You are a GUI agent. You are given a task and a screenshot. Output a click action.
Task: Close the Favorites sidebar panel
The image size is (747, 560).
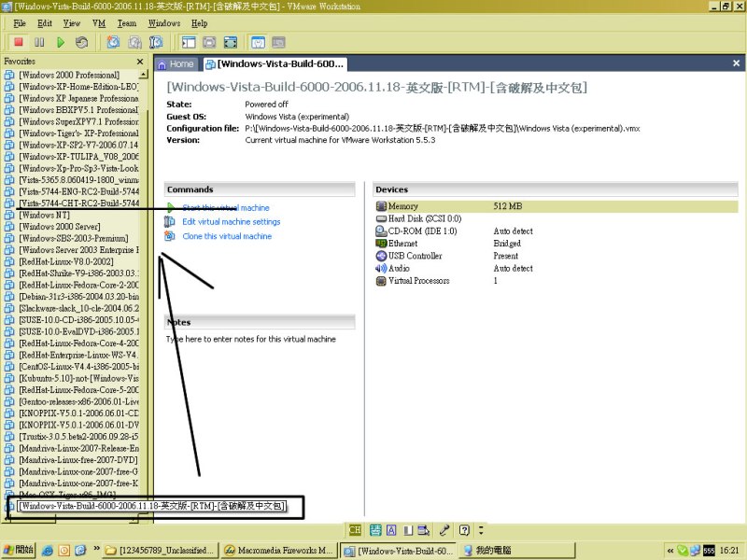pyautogui.click(x=139, y=62)
